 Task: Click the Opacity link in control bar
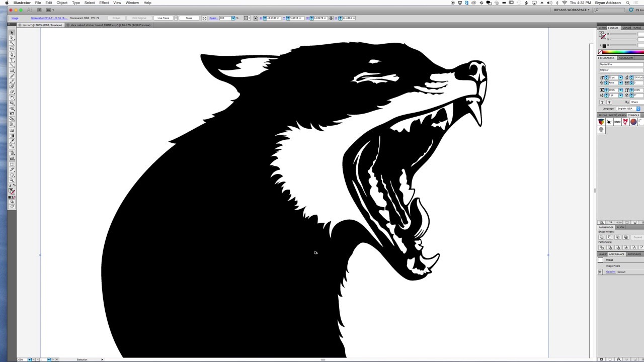pyautogui.click(x=213, y=18)
